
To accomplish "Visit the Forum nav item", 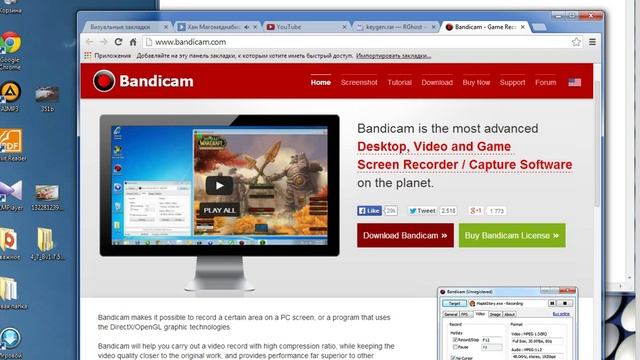I will pos(546,82).
